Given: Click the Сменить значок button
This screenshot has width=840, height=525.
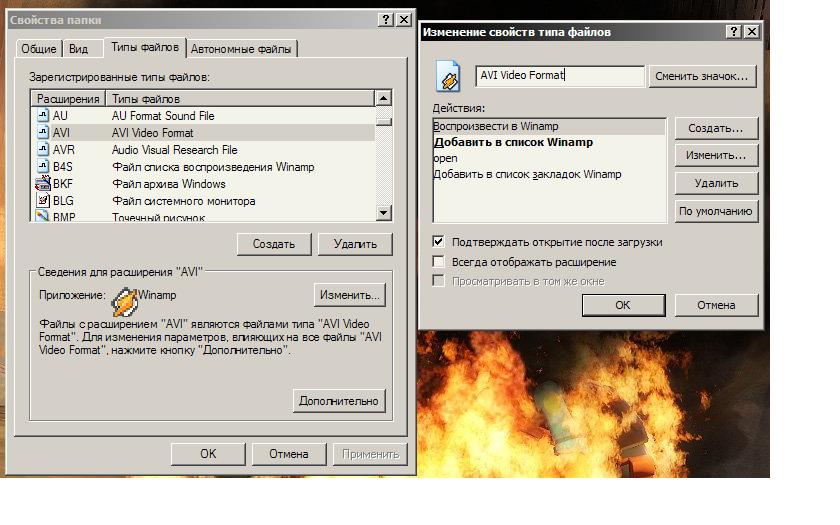Looking at the screenshot, I should point(702,76).
